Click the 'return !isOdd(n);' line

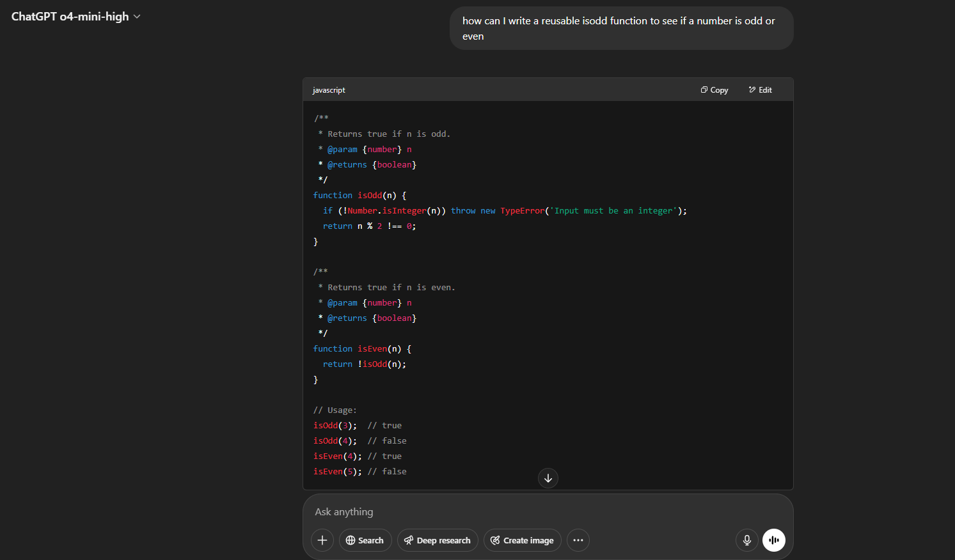365,364
